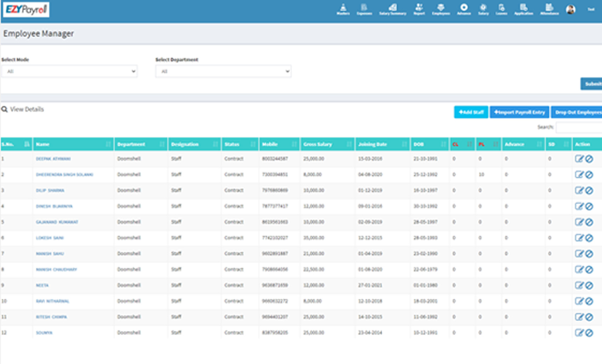Switch to the Application menu item
Image resolution: width=602 pixels, height=364 pixels.
(x=523, y=9)
